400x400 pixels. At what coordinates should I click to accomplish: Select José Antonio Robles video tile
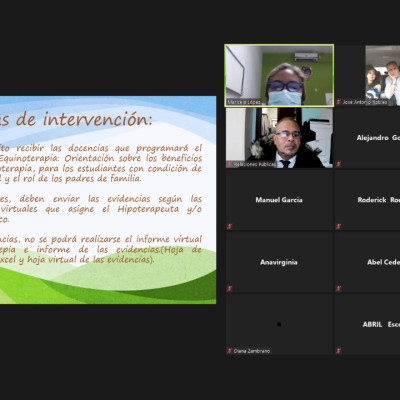click(368, 76)
